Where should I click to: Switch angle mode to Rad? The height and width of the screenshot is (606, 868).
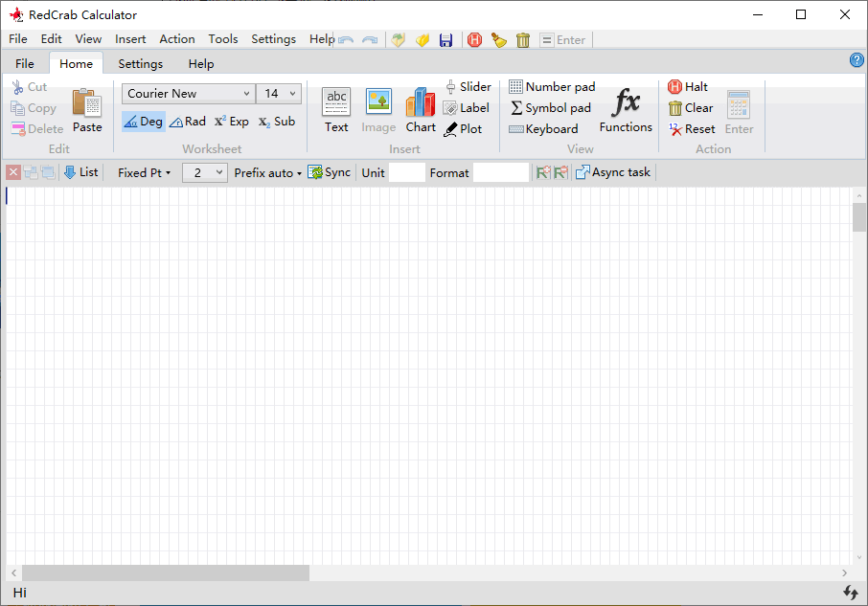pos(188,122)
